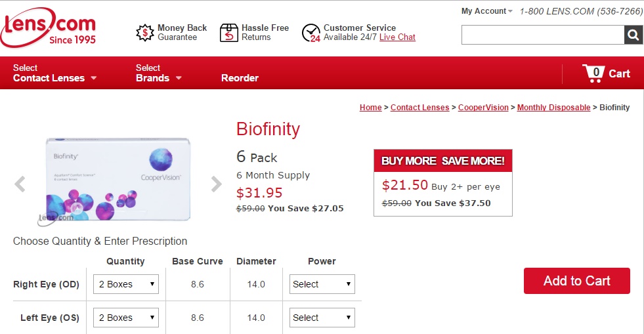Image resolution: width=644 pixels, height=334 pixels.
Task: Click the search magnifier icon
Action: 633,35
